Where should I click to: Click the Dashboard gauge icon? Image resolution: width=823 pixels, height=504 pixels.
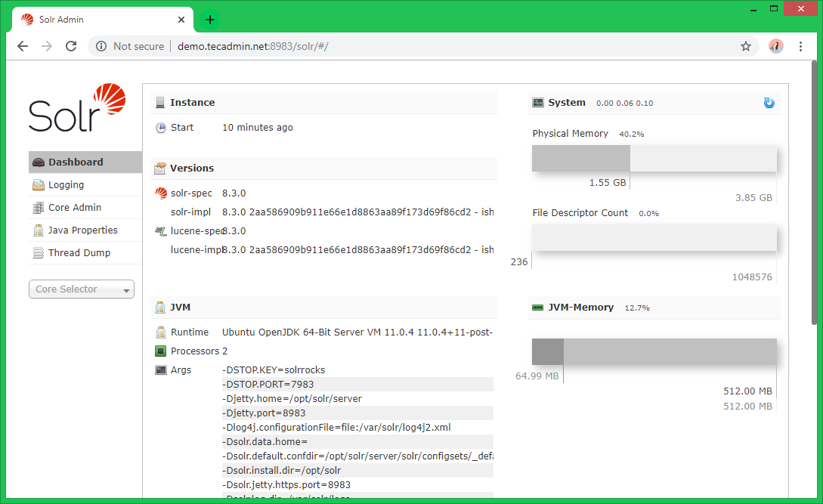[39, 162]
